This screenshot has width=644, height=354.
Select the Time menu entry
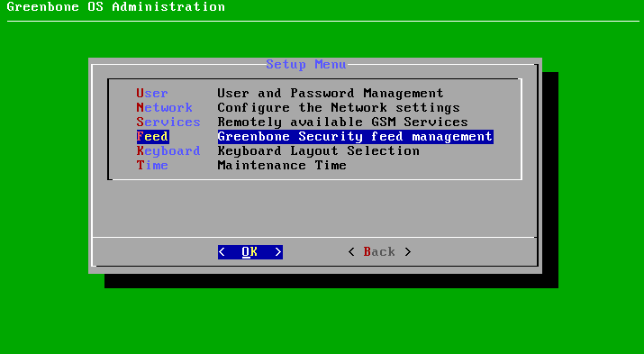point(152,165)
